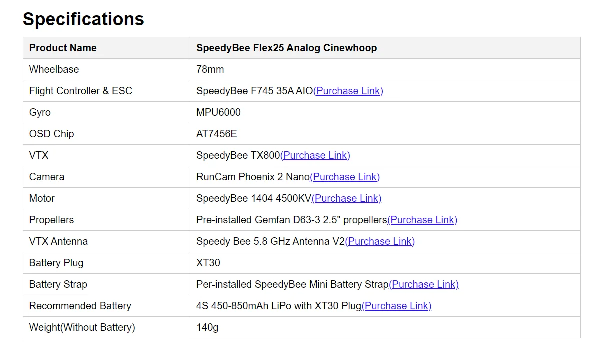The width and height of the screenshot is (600, 364).
Task: Open the Mini Battery Strap purchase link
Action: (x=423, y=284)
